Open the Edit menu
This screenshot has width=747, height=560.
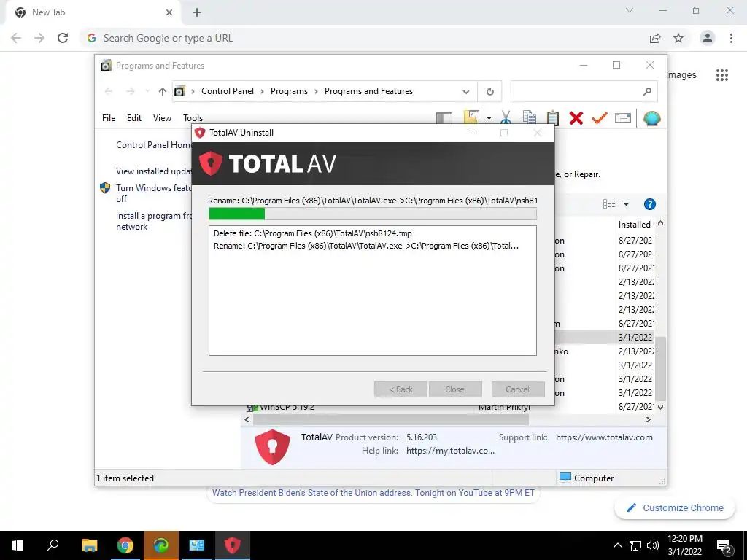[134, 117]
